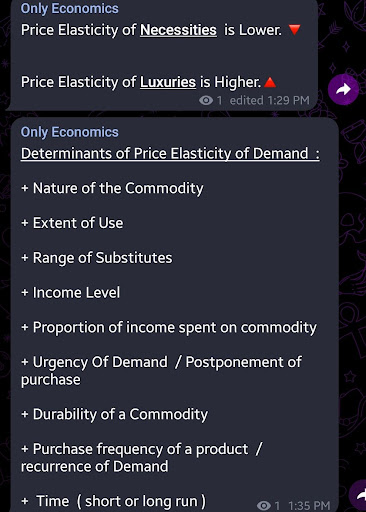366x512 pixels.
Task: Tap the Proportion of income spent on commodity line
Action: pos(169,328)
